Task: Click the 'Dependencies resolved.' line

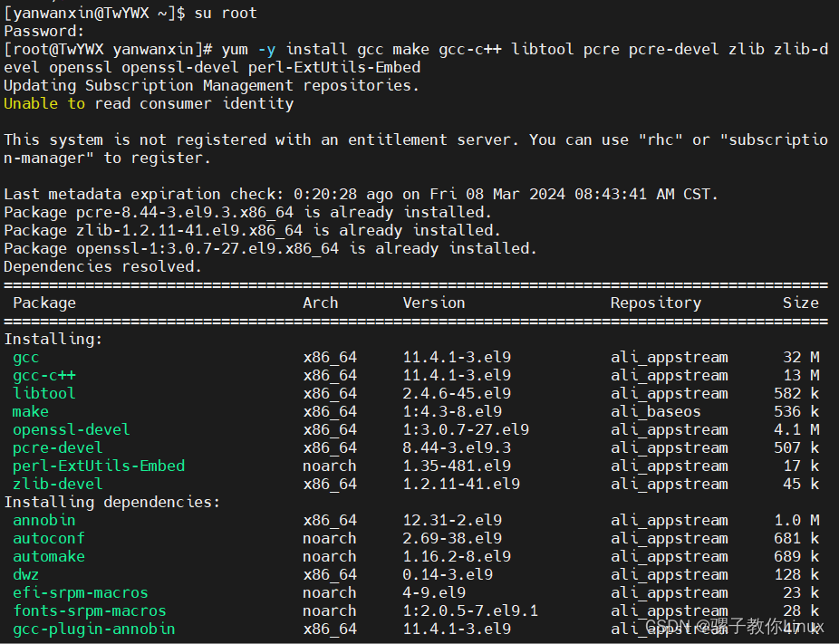Action: point(102,266)
